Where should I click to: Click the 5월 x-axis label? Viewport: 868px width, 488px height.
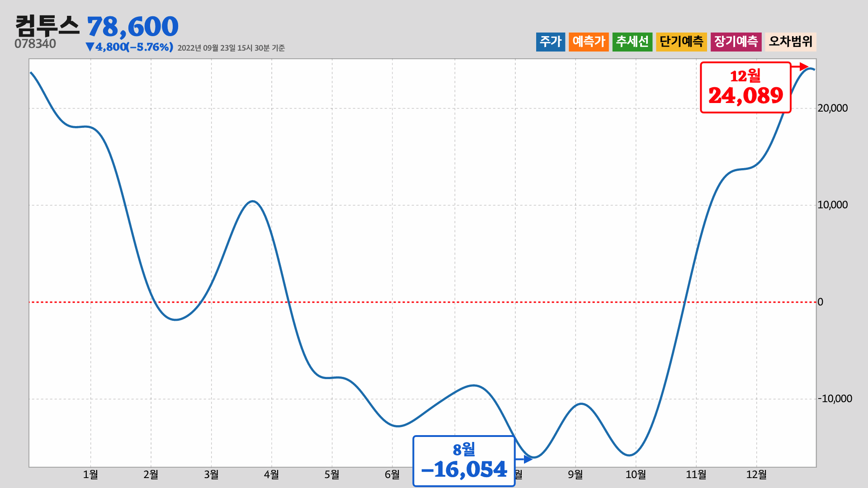(332, 474)
